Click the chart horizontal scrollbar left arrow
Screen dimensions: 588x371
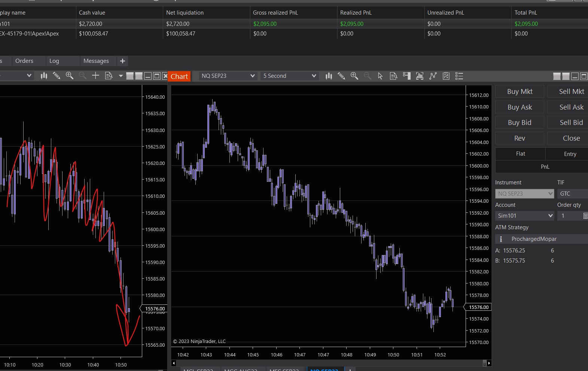[x=174, y=363]
